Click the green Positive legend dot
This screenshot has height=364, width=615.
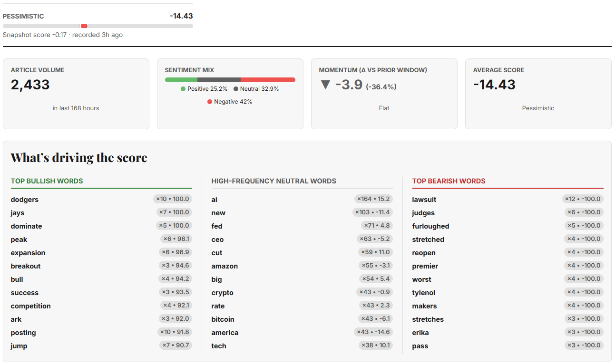pos(183,89)
